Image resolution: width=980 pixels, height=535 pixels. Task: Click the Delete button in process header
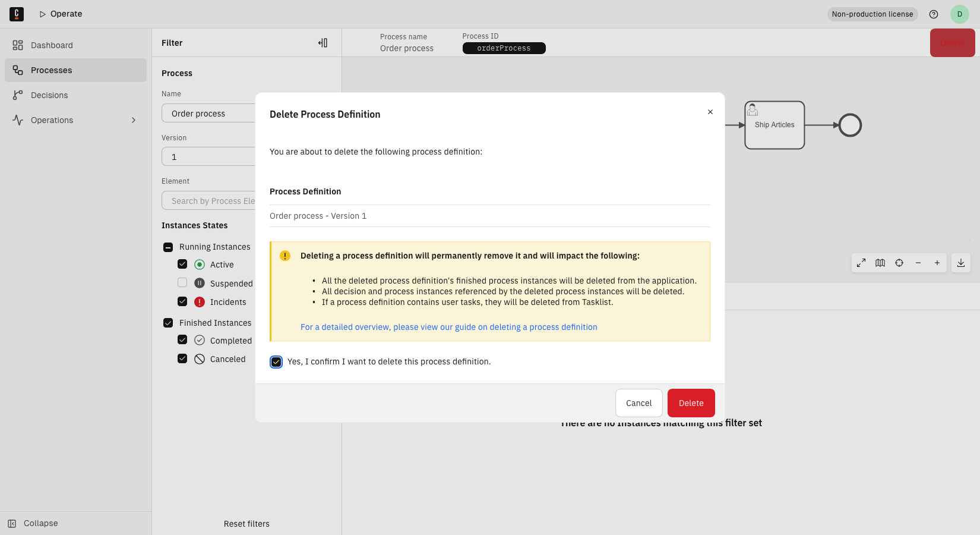point(953,43)
